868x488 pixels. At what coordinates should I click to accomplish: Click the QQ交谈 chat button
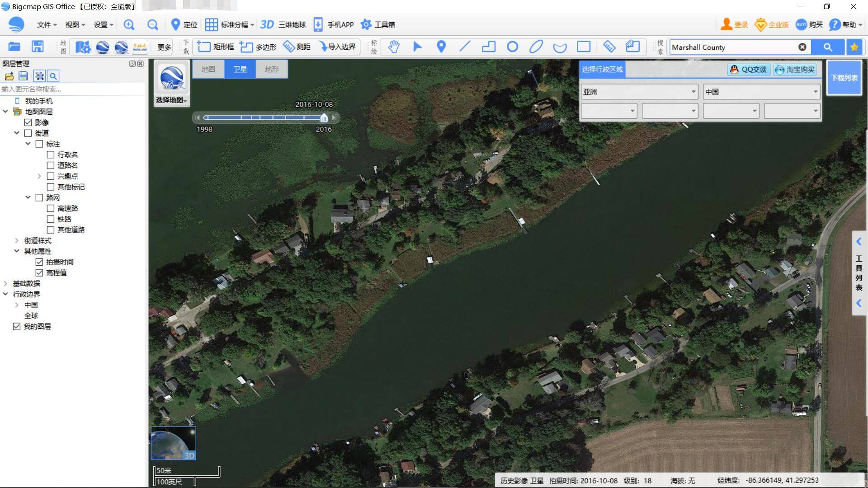coord(748,70)
